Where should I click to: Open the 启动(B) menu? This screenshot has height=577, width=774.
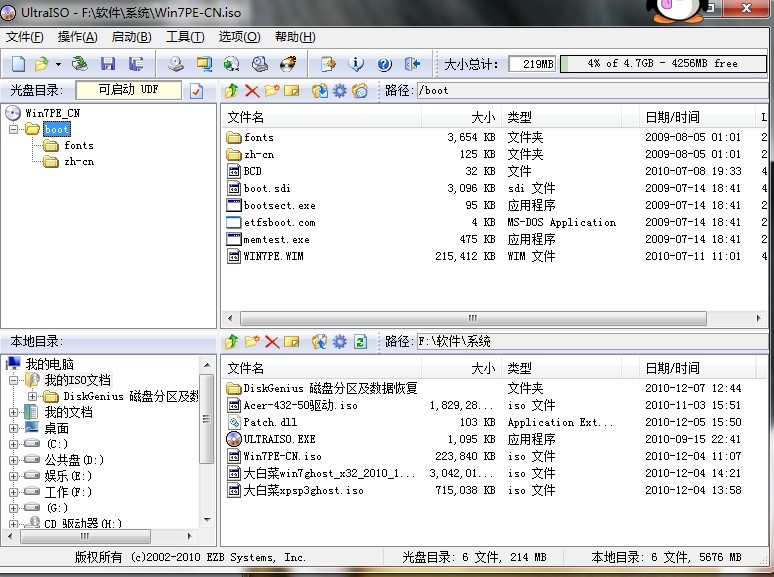pyautogui.click(x=131, y=37)
